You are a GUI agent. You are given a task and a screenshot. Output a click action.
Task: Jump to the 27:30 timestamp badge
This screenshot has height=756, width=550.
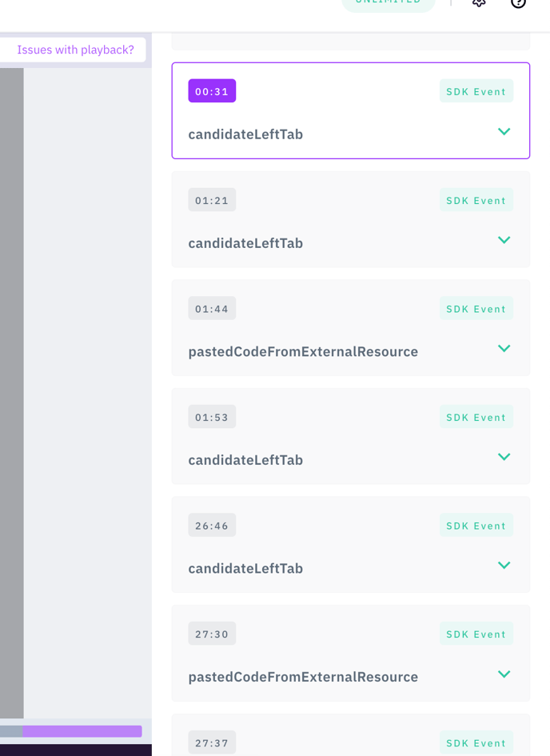click(212, 634)
